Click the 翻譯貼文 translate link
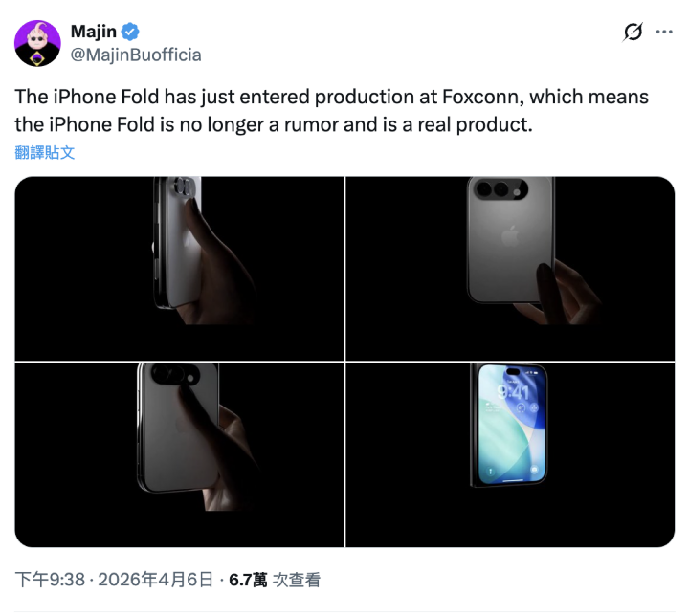 click(x=44, y=152)
